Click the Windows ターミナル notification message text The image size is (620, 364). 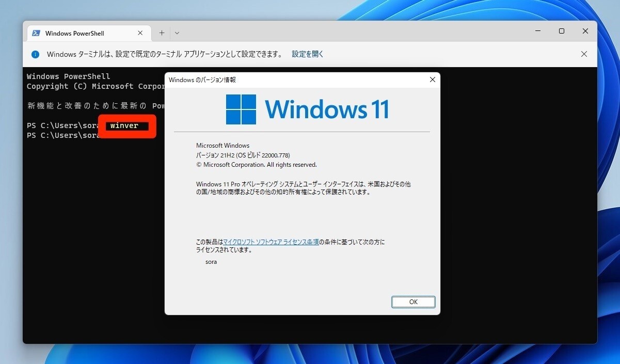tap(165, 54)
